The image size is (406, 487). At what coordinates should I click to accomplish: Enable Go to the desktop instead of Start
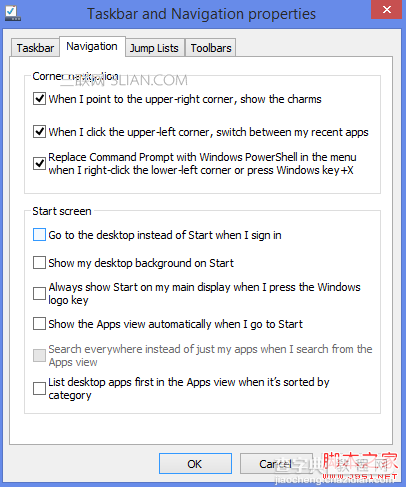click(39, 235)
